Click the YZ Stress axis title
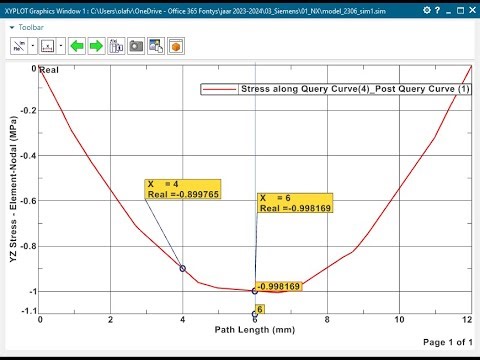Image resolution: width=480 pixels, height=360 pixels. [13, 189]
